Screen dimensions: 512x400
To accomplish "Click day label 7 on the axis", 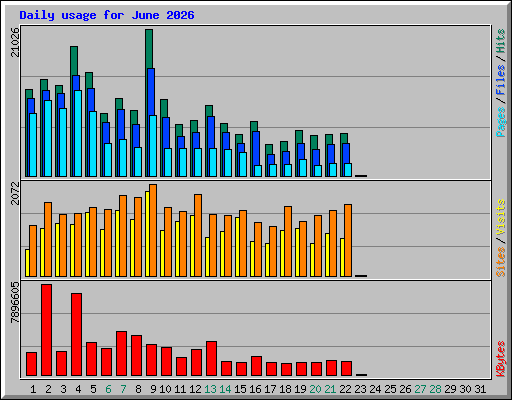I will (x=123, y=389).
